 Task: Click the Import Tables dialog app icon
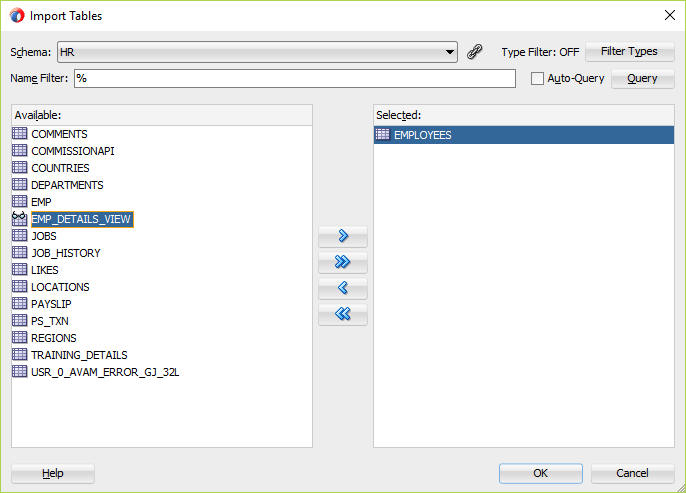tap(17, 15)
